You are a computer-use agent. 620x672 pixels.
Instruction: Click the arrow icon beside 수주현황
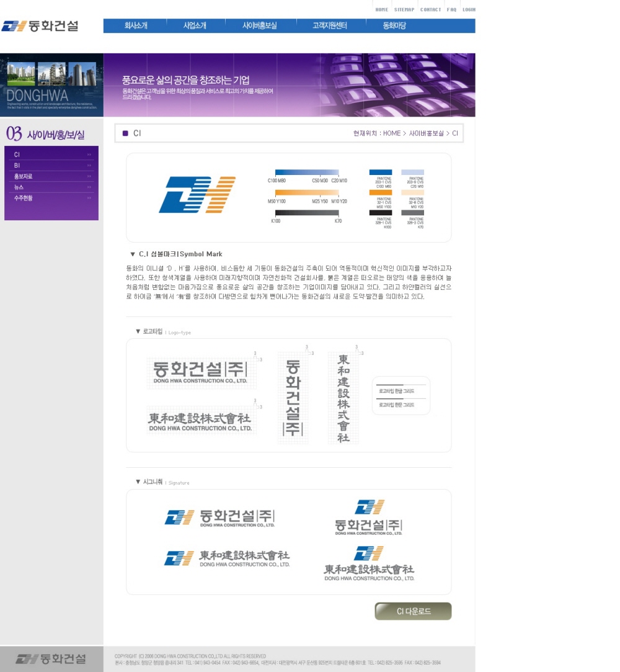[x=89, y=198]
